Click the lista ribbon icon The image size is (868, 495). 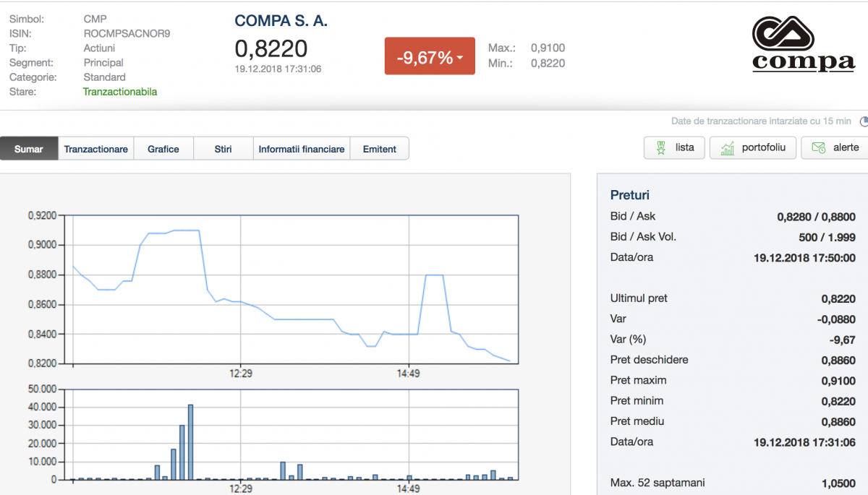[660, 148]
